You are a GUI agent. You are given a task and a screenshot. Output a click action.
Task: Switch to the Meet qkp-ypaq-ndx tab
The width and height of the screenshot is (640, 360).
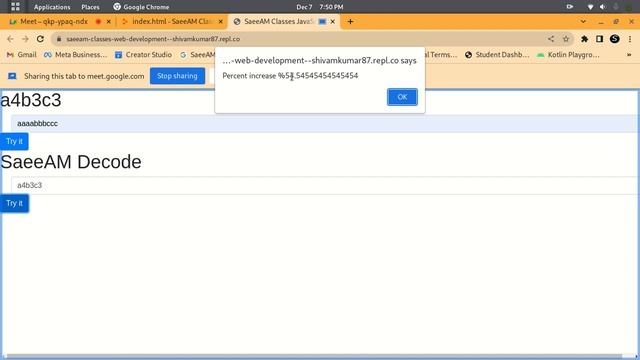tap(53, 22)
